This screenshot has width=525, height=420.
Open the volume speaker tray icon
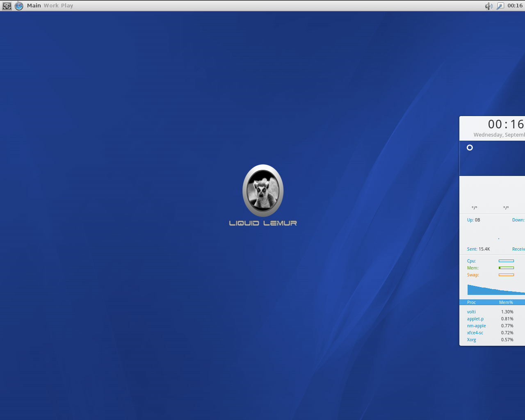tap(488, 6)
